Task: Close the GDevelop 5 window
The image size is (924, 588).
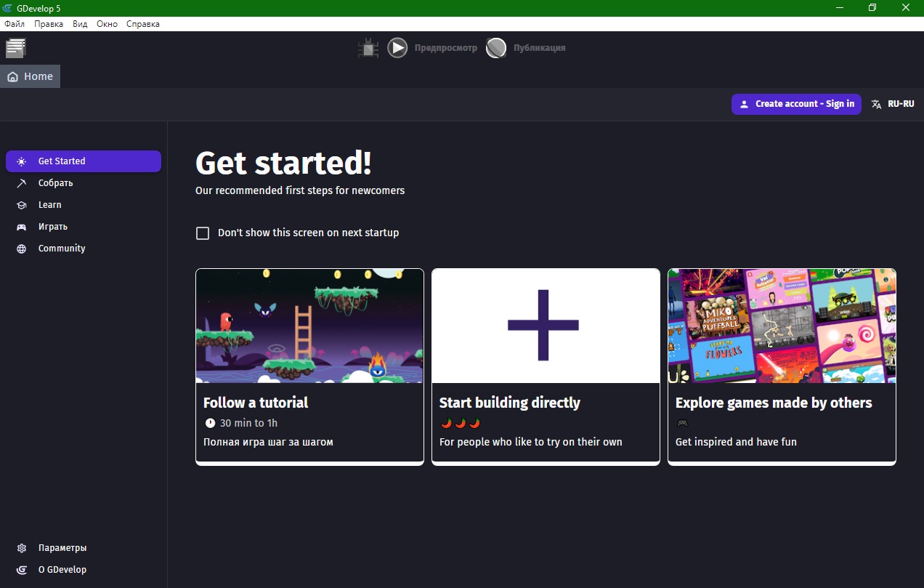Action: 906,8
